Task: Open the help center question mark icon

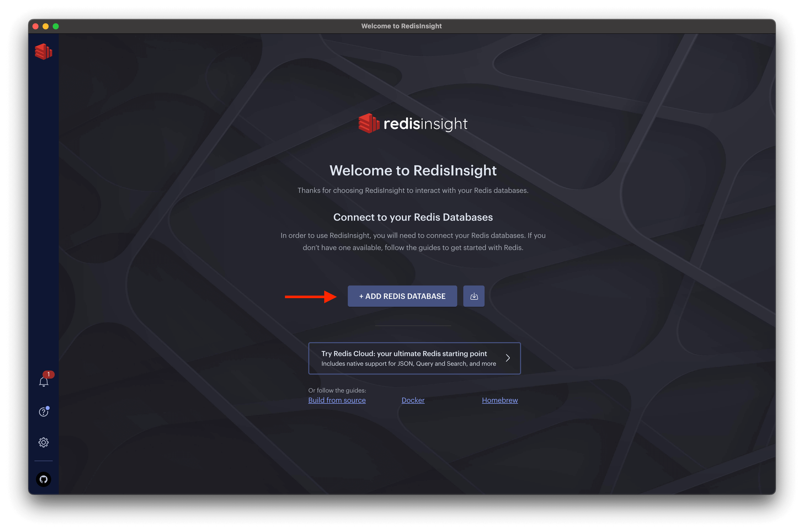Action: (44, 412)
